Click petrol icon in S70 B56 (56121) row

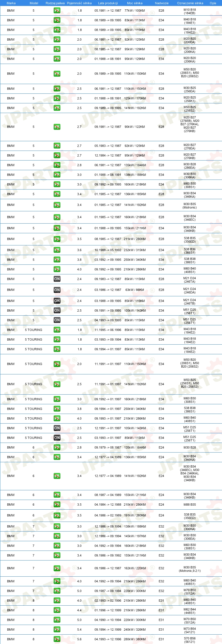[x=57, y=639]
